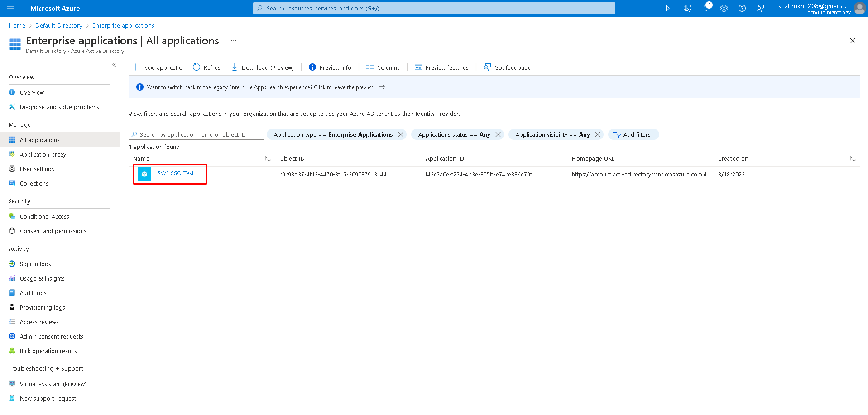Image resolution: width=868 pixels, height=415 pixels.
Task: Click Object ID column header
Action: coord(292,159)
